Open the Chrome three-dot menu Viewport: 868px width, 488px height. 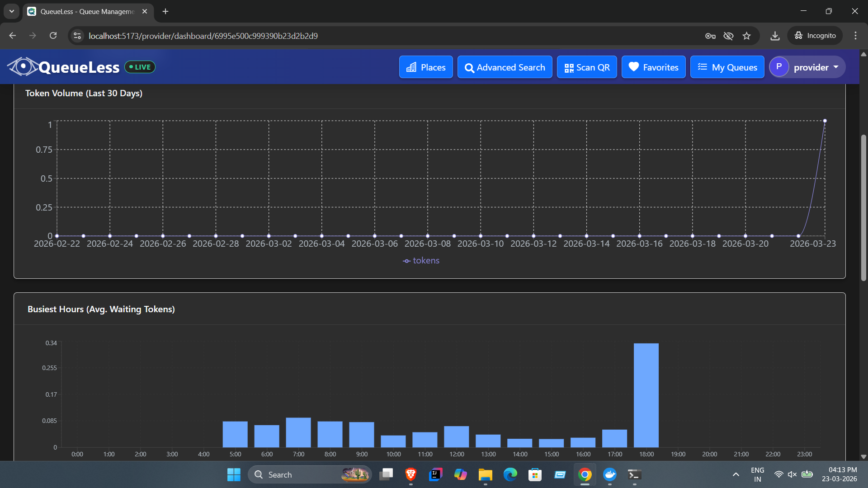pos(855,36)
